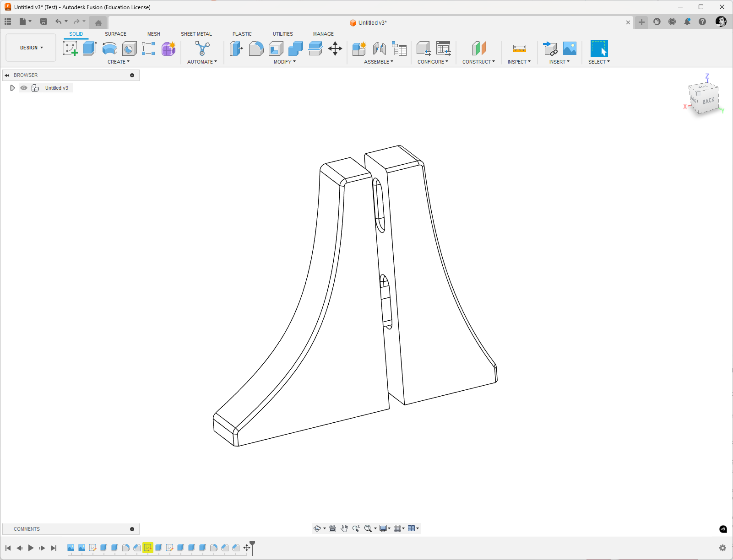Open the Configure menu dropdown
This screenshot has height=560, width=733.
click(x=433, y=62)
